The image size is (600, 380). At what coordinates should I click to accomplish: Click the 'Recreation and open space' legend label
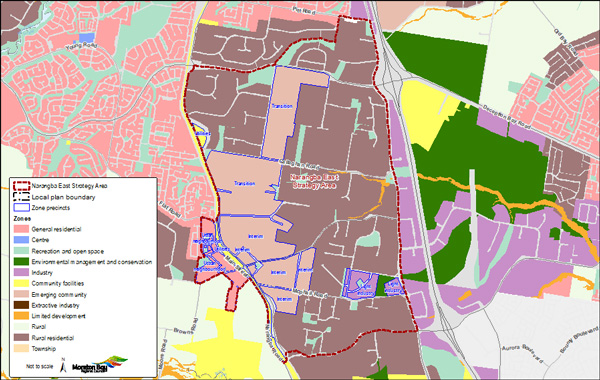(68, 251)
